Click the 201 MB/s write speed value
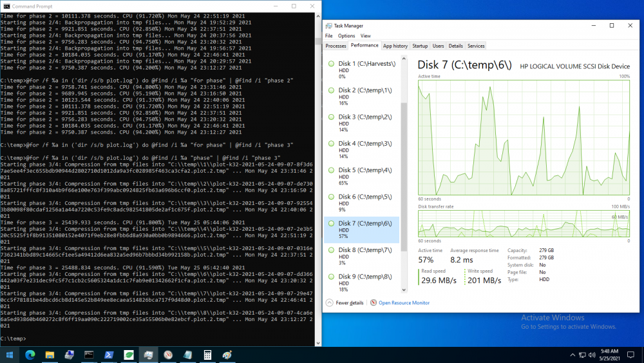Screen dimensions: 644x363 [484, 280]
